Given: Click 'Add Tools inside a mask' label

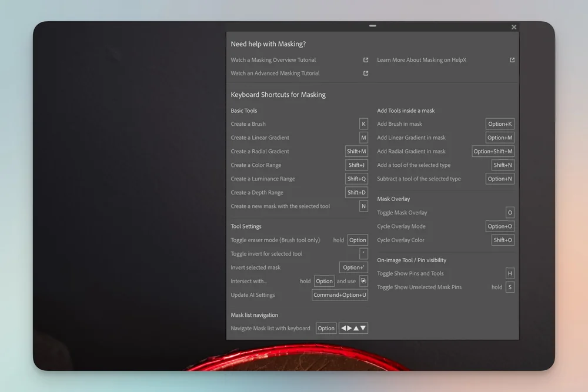Looking at the screenshot, I should tap(406, 110).
